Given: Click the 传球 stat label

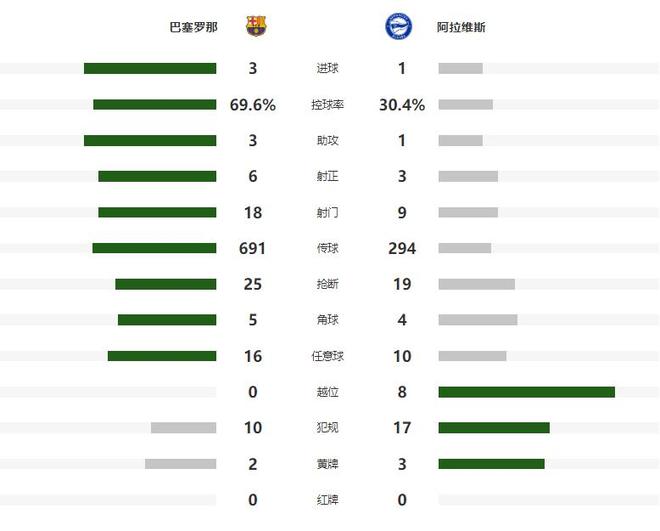Looking at the screenshot, I should click(327, 249).
